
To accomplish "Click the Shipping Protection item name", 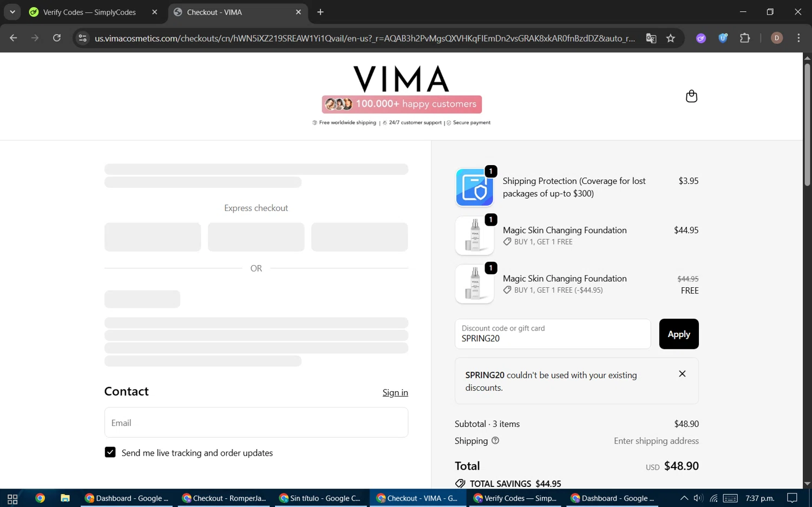I will (574, 187).
